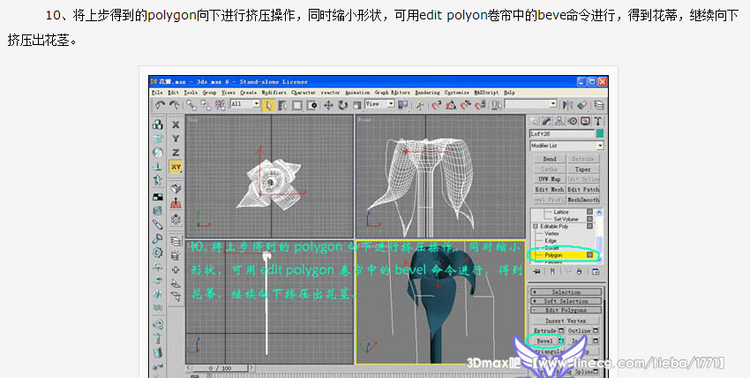
Task: Select Edge sub-object level in stack
Action: (551, 241)
